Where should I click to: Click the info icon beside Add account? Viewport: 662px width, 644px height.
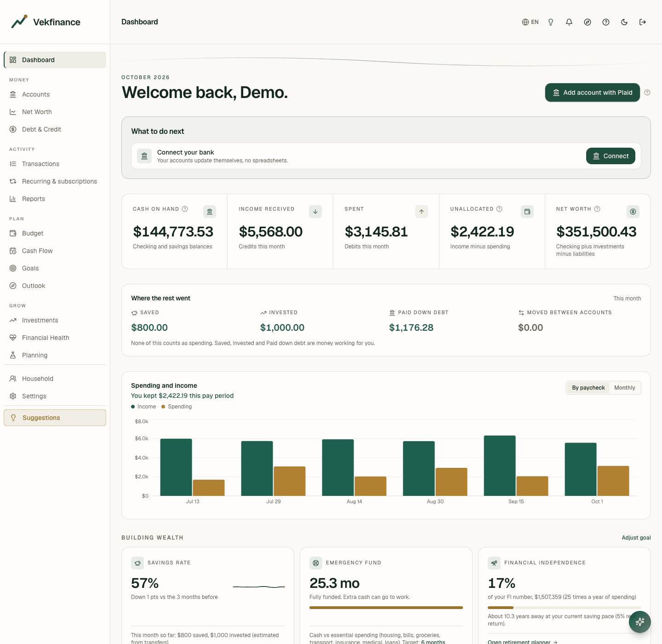647,92
